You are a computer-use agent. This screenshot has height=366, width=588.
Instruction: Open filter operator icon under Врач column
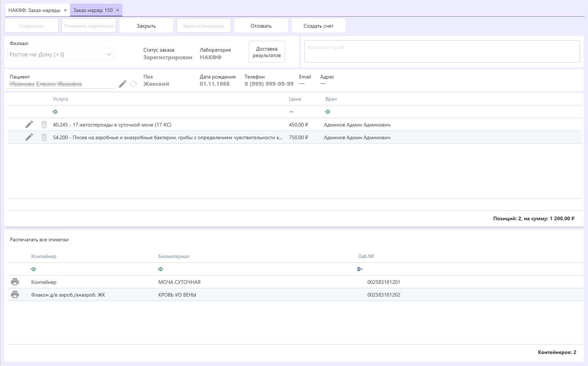tap(328, 112)
